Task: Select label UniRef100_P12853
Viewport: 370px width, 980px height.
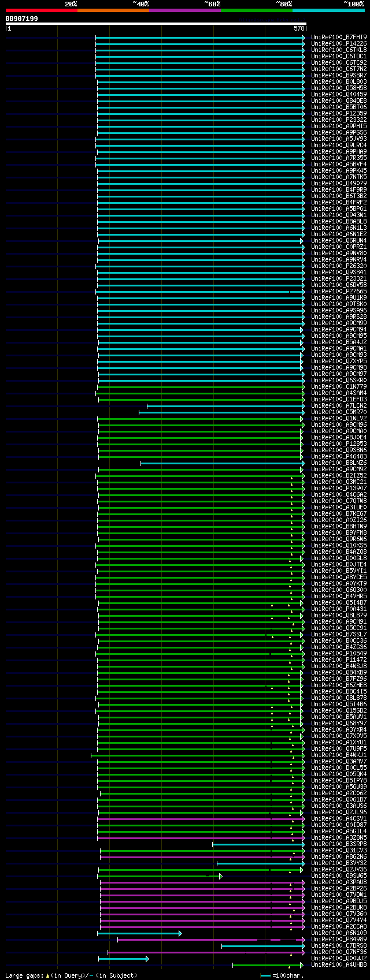Action: tap(339, 444)
